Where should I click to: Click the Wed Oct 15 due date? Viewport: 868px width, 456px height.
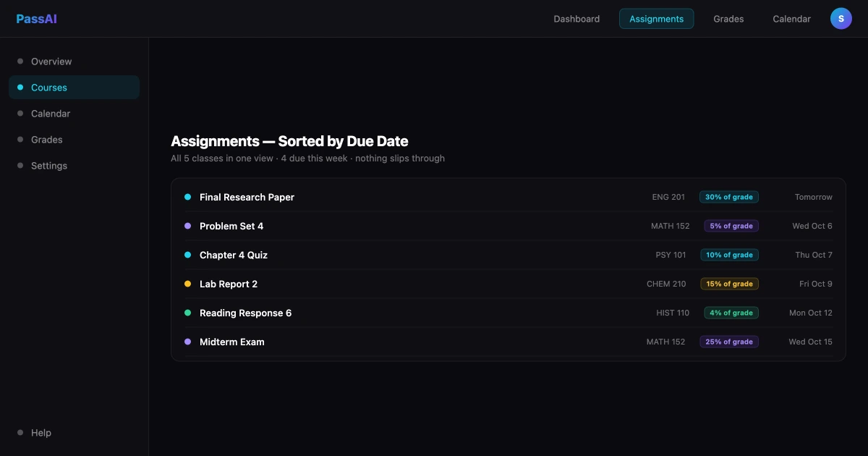(x=811, y=342)
